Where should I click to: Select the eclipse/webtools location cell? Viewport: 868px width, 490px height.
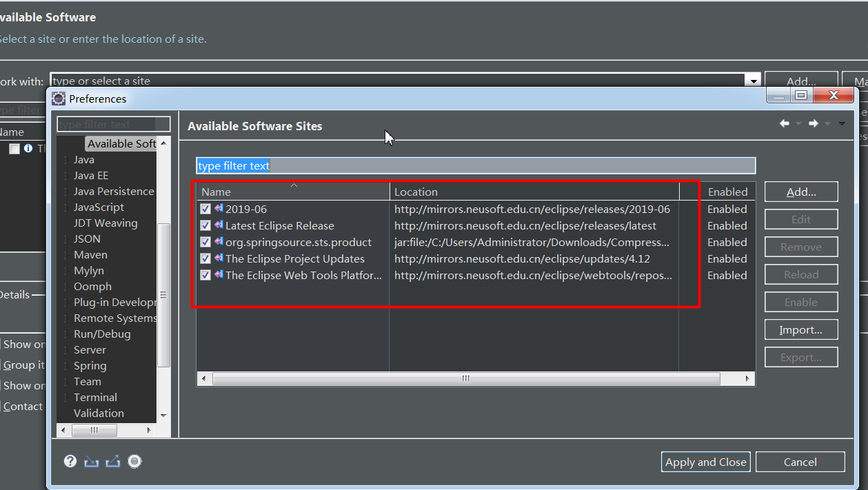click(534, 275)
